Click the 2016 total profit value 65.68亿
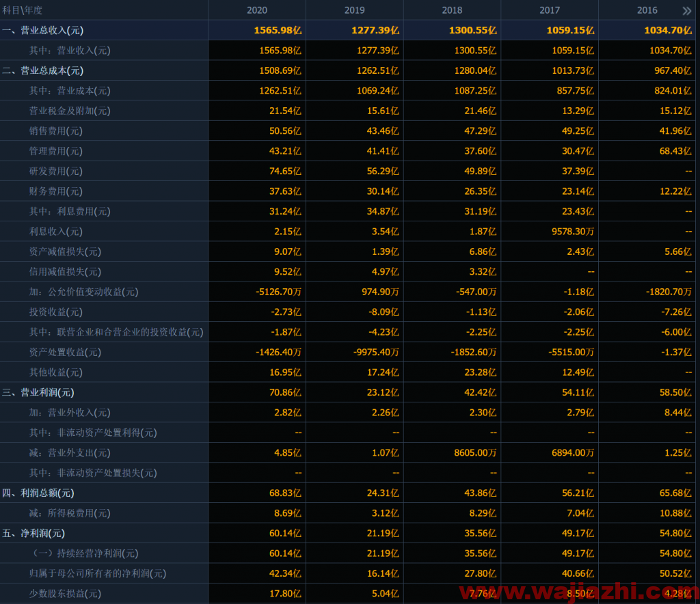The image size is (700, 604). (x=675, y=493)
